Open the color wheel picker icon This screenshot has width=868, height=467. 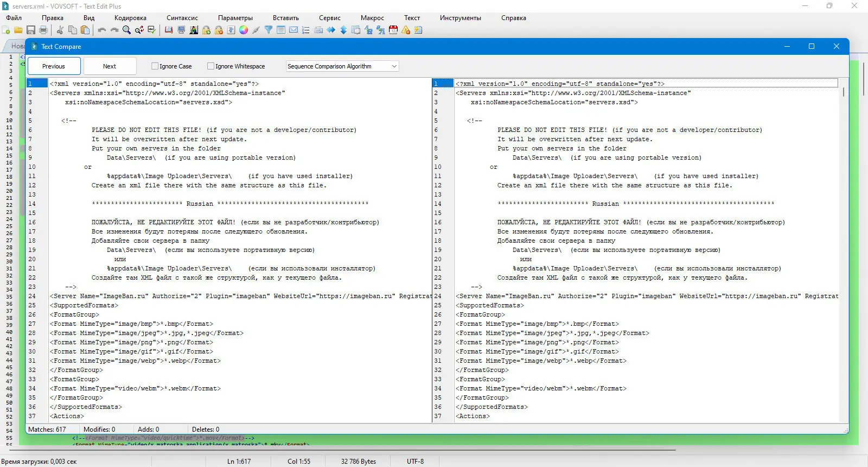tap(244, 30)
